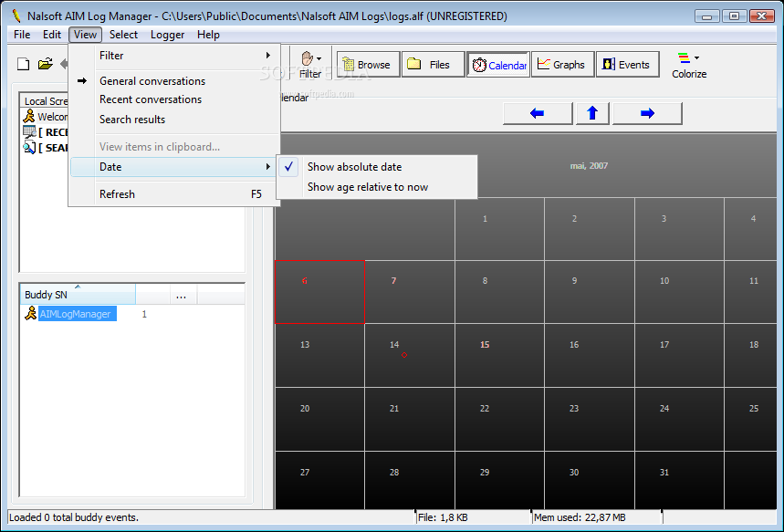Choose Search results in View menu
The width and height of the screenshot is (784, 532).
(174, 120)
